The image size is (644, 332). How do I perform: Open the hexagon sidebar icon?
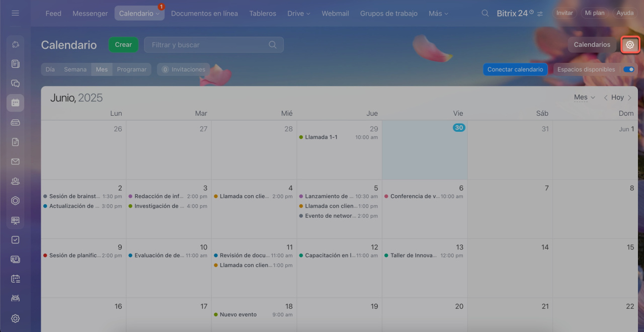15,201
